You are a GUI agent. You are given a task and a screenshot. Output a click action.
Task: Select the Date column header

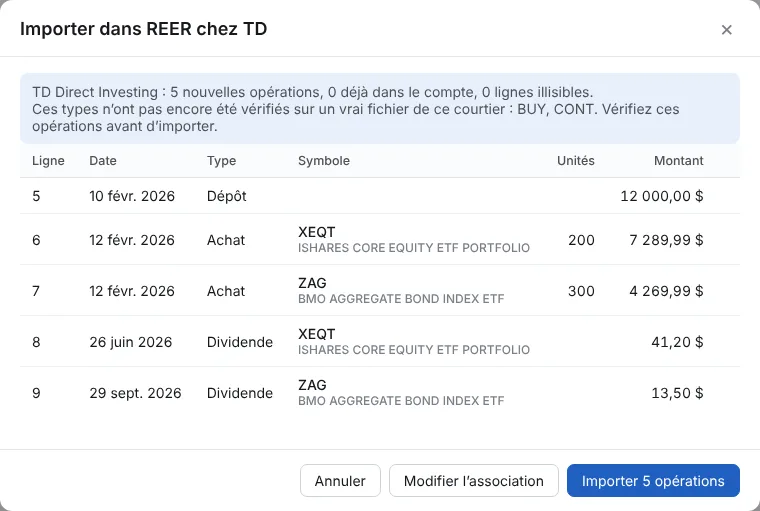(x=103, y=160)
